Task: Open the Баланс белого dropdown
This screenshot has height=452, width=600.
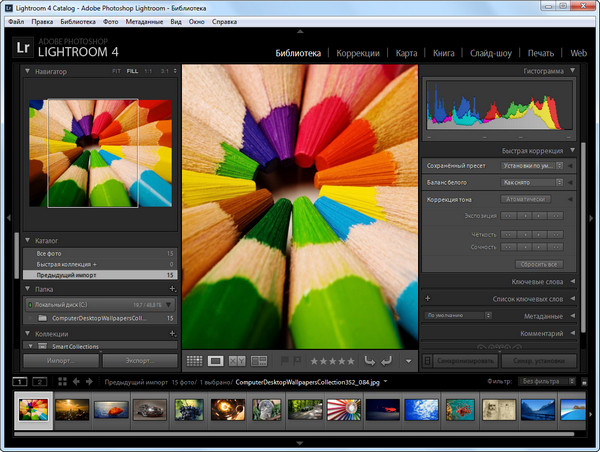Action: click(x=532, y=183)
